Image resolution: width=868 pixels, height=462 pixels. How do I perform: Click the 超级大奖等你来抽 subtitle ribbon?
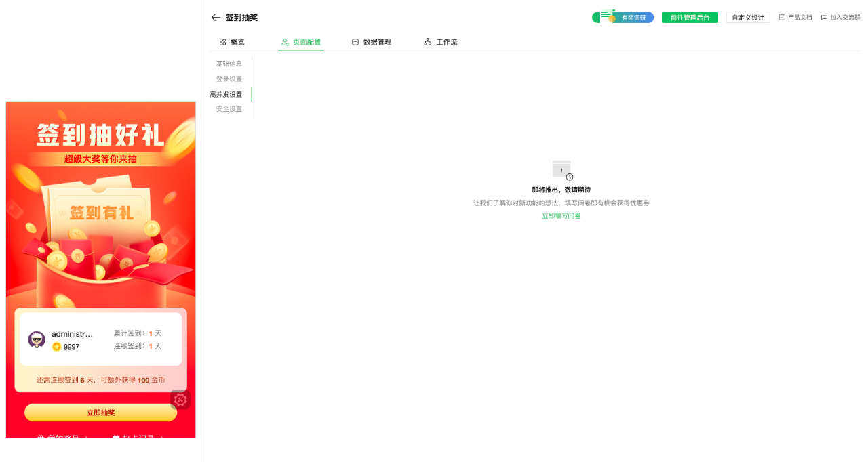tap(100, 159)
